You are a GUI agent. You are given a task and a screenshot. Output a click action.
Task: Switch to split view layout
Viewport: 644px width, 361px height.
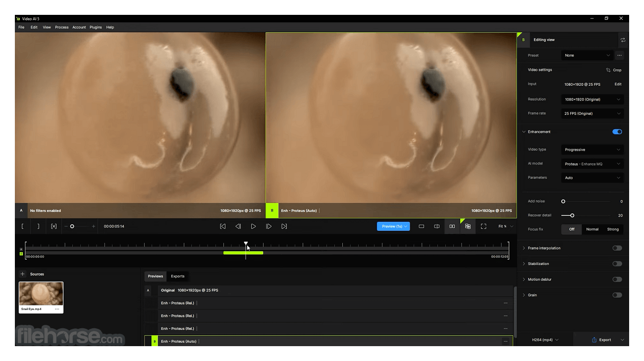[x=437, y=226]
